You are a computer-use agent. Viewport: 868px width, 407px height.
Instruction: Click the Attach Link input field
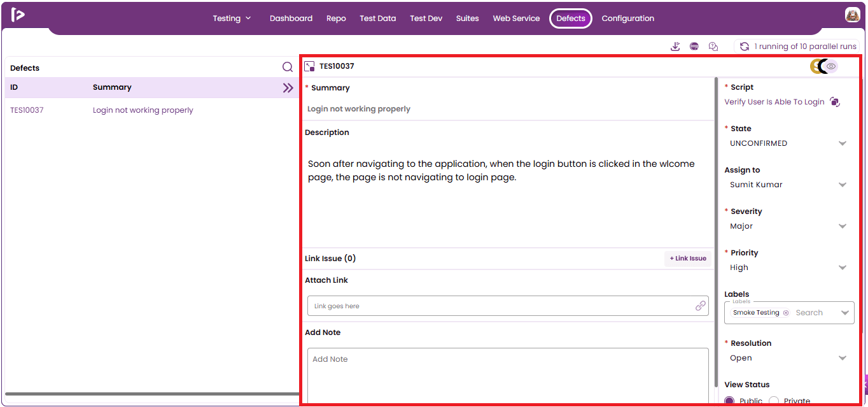click(508, 306)
